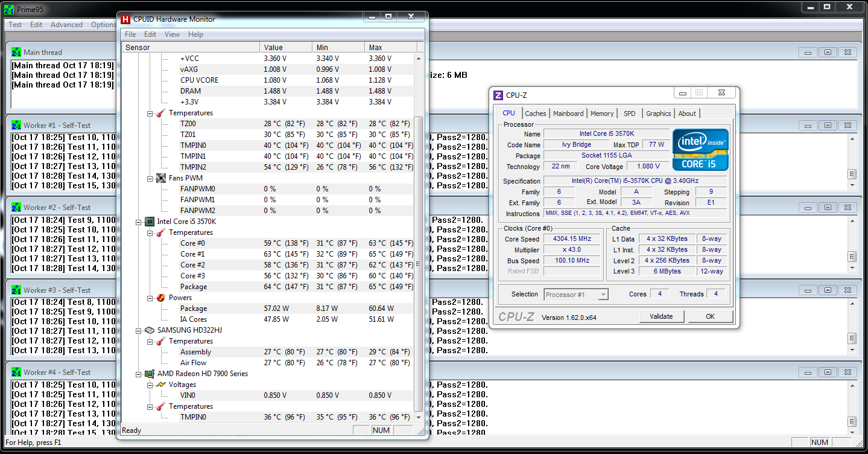Image resolution: width=868 pixels, height=454 pixels.
Task: Open the Help menu in Hardware Monitor
Action: click(195, 34)
